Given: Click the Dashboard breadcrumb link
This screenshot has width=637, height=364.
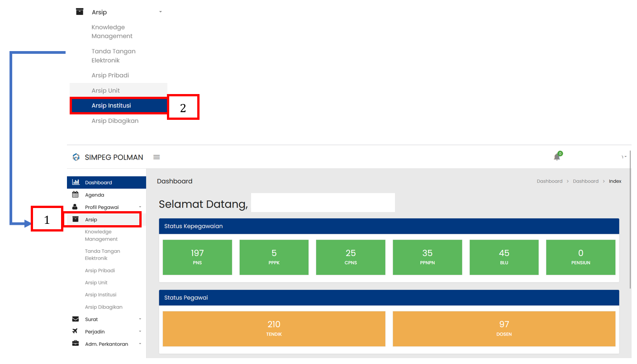Looking at the screenshot, I should pos(549,181).
